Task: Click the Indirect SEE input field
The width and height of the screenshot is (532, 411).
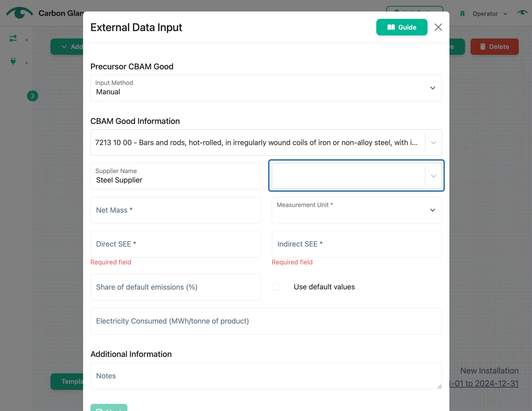Action: coord(357,244)
